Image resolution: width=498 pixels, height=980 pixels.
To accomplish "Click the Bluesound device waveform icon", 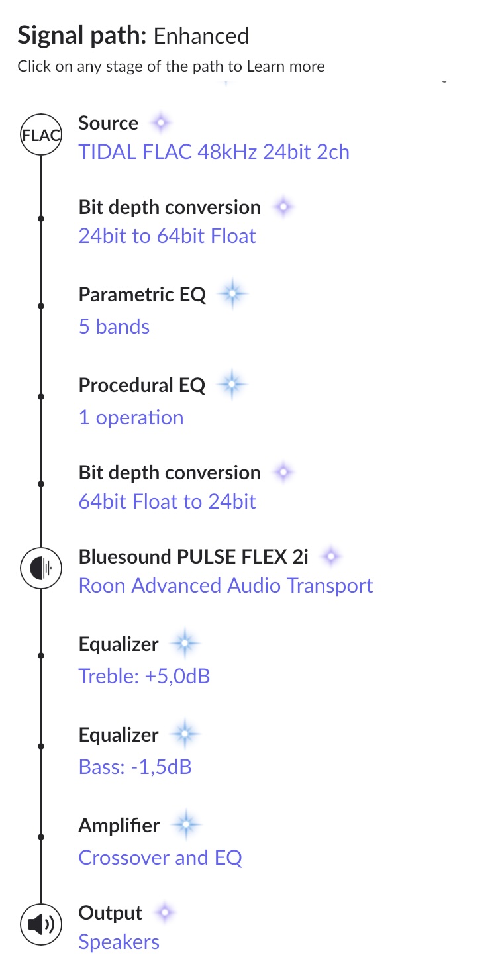I will click(x=41, y=569).
